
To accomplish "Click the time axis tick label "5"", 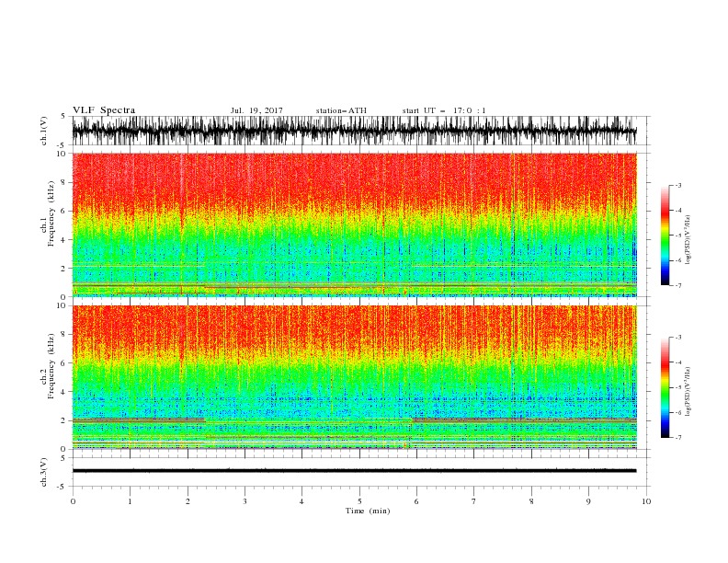I will coord(359,501).
